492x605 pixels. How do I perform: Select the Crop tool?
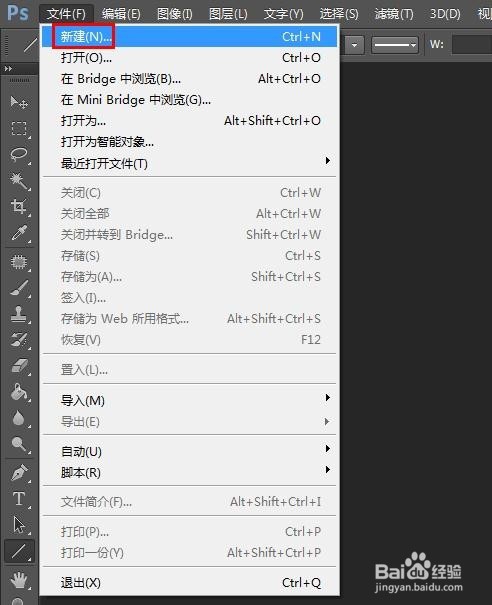pos(19,207)
